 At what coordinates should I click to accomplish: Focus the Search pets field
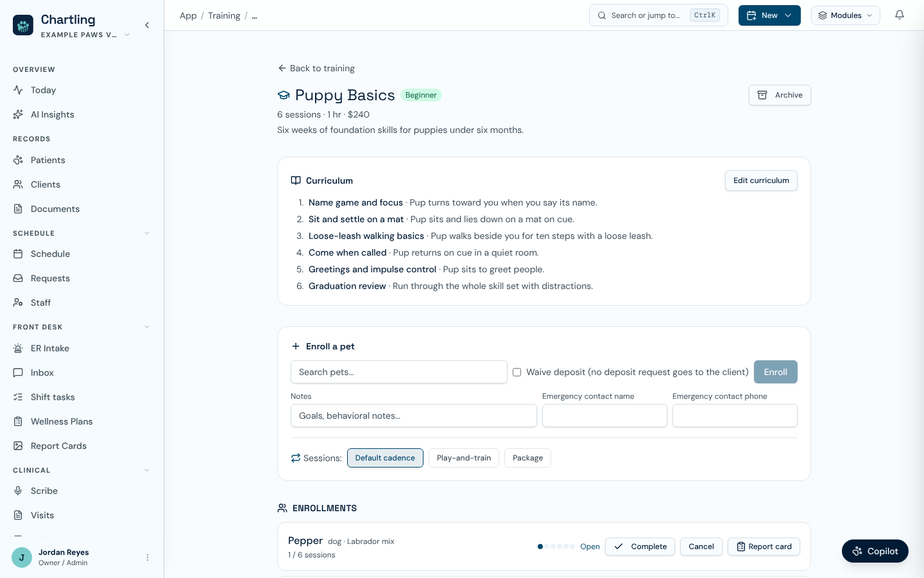[399, 372]
